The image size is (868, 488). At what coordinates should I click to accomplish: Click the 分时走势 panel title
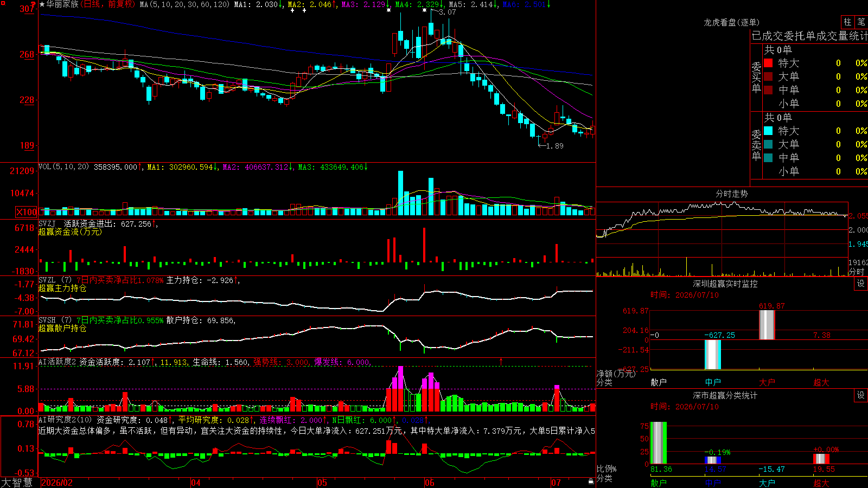coord(732,194)
